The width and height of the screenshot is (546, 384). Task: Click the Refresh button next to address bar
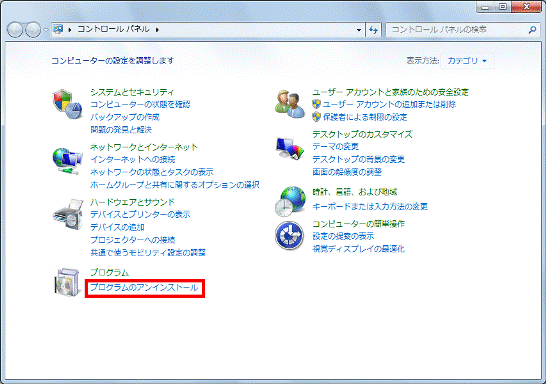pos(374,30)
